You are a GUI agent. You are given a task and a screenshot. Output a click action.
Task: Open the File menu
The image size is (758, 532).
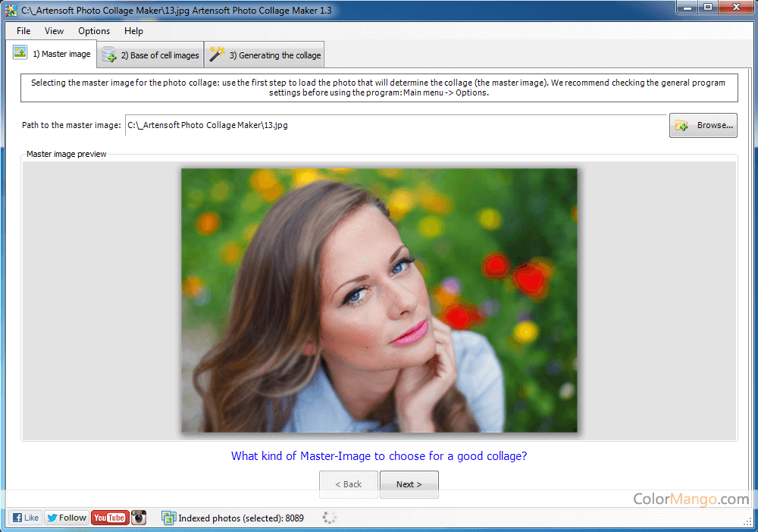[23, 31]
